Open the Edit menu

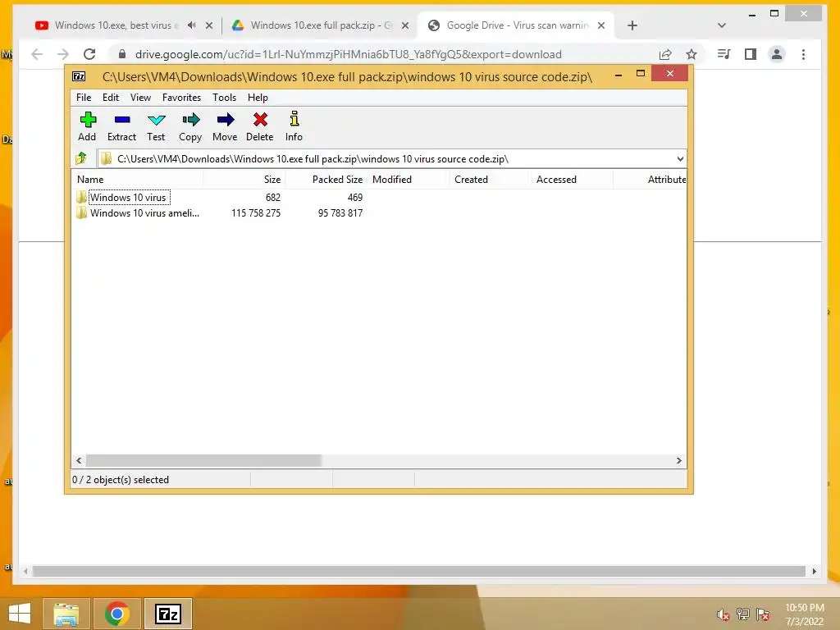tap(111, 98)
